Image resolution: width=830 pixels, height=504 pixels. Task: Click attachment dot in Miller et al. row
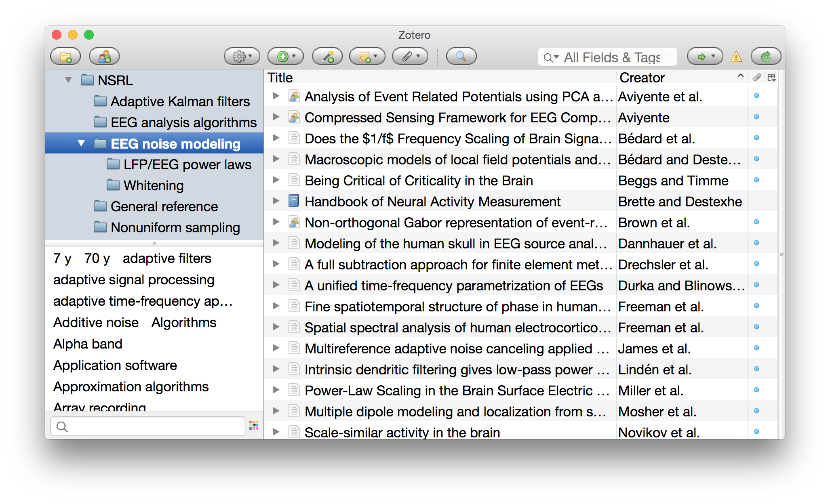point(756,390)
